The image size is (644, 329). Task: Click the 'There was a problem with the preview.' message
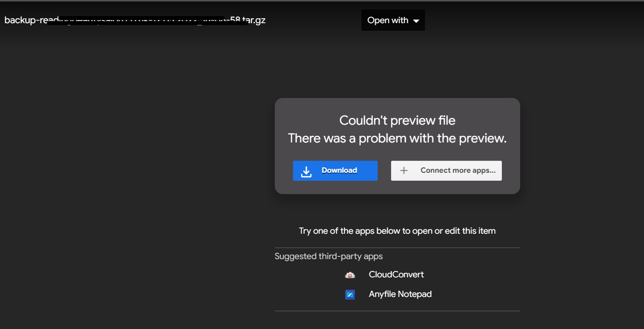click(x=397, y=138)
